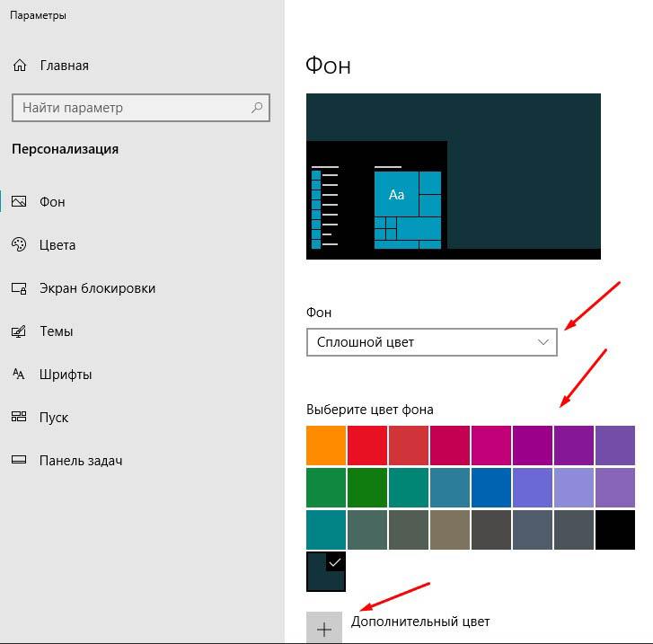Image resolution: width=653 pixels, height=644 pixels.
Task: Choose the violet swatch in first row
Action: click(573, 446)
